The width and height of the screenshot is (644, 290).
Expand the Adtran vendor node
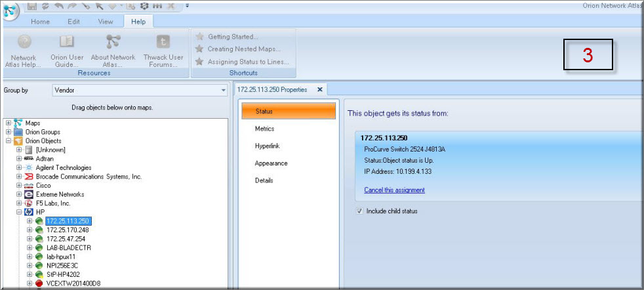(19, 159)
